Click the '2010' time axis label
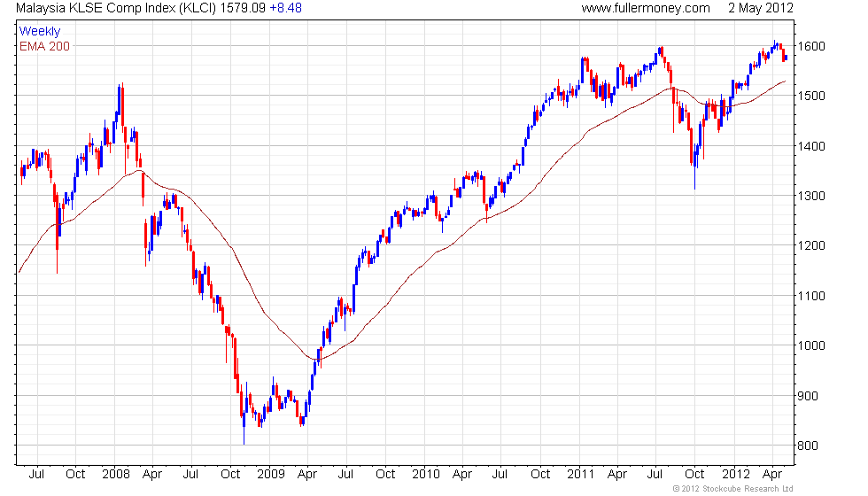The width and height of the screenshot is (868, 496). 426,475
